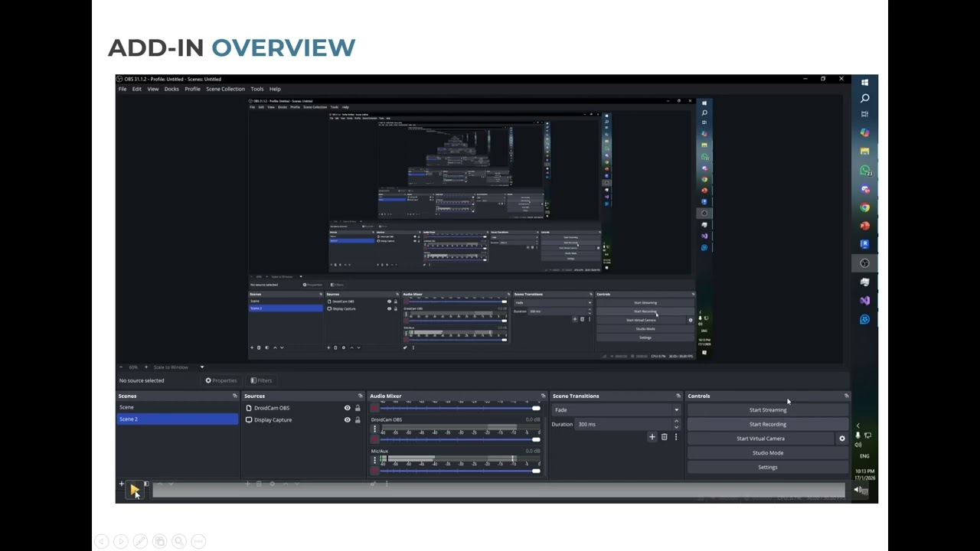Adjust the DroidCam OBS volume slider
980x551 pixels.
(461, 440)
